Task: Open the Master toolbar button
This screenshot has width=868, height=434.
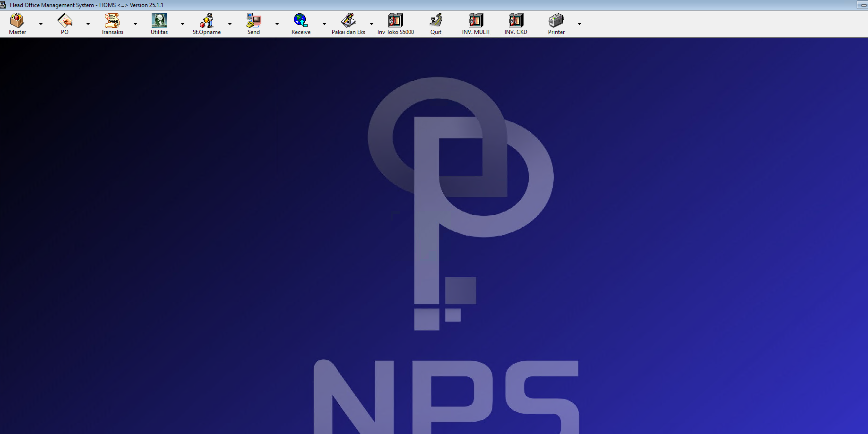Action: (x=17, y=24)
